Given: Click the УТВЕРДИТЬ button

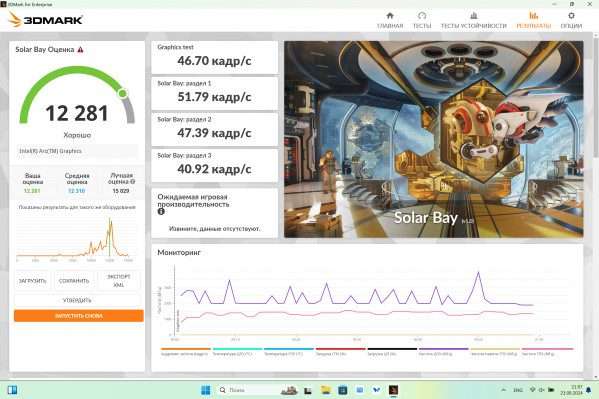Looking at the screenshot, I should pyautogui.click(x=77, y=300).
